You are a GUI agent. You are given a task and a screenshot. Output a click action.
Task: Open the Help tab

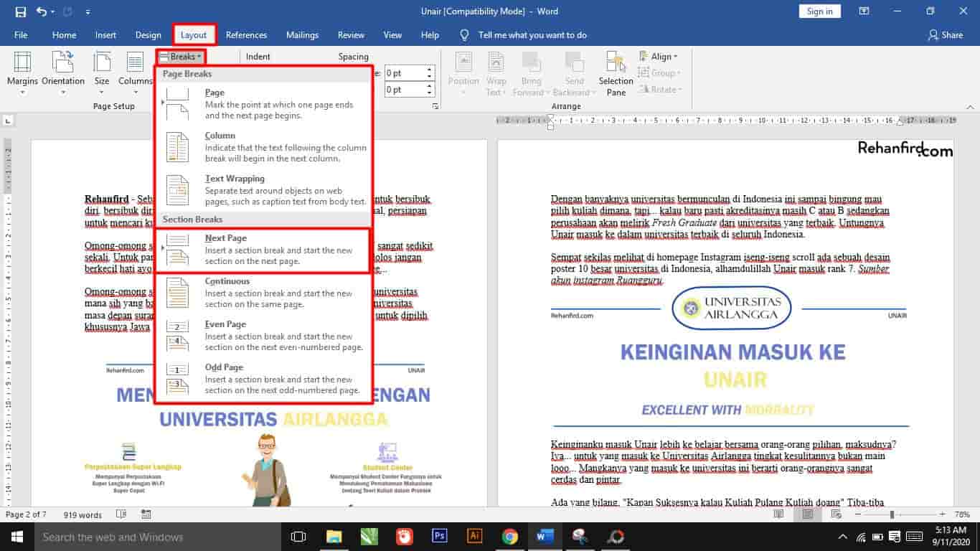click(430, 34)
